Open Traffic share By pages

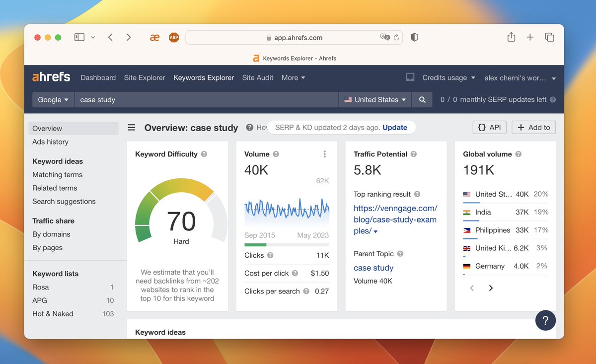[47, 247]
